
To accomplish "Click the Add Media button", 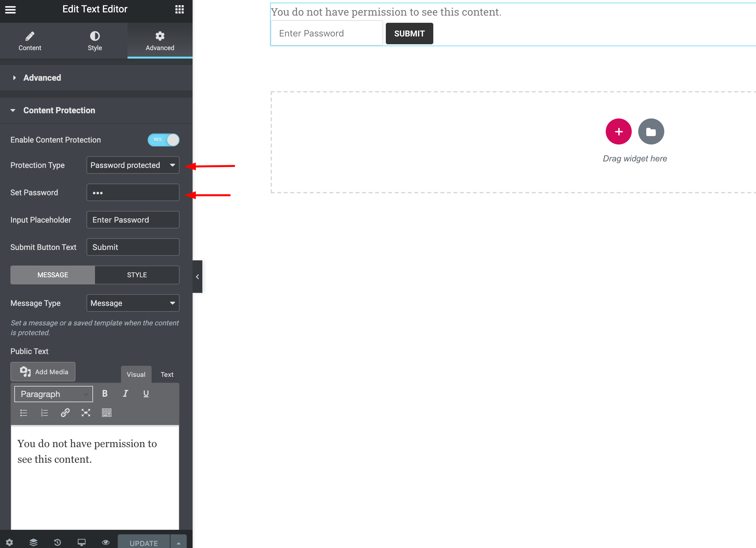I will coord(43,372).
